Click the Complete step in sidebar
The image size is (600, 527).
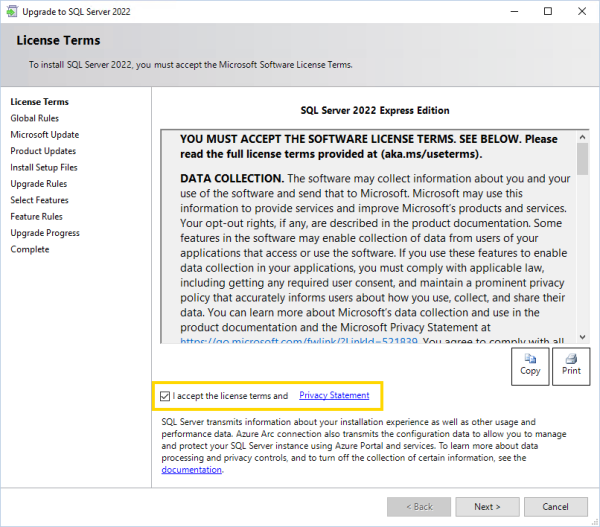click(30, 250)
